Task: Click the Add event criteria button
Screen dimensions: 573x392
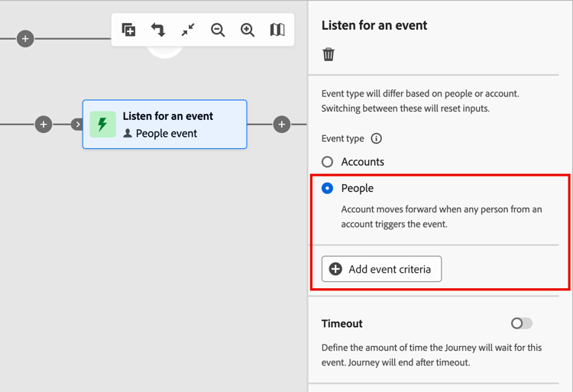Action: [381, 269]
